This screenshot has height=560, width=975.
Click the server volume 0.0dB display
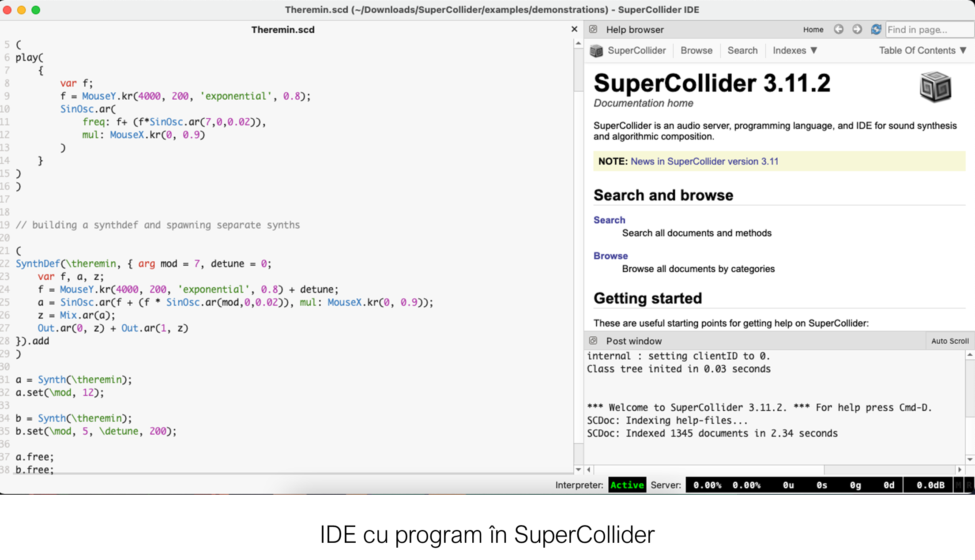pyautogui.click(x=930, y=485)
